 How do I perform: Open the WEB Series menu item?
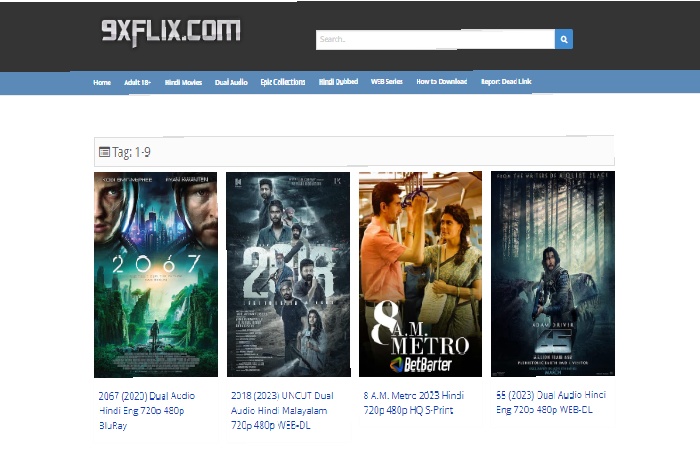click(x=387, y=82)
